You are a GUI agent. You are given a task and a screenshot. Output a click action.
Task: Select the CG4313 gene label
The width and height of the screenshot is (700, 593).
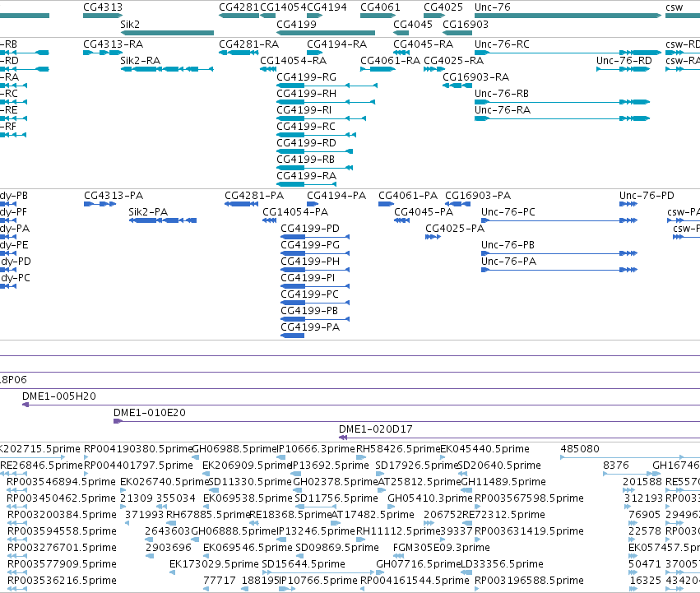pyautogui.click(x=103, y=7)
